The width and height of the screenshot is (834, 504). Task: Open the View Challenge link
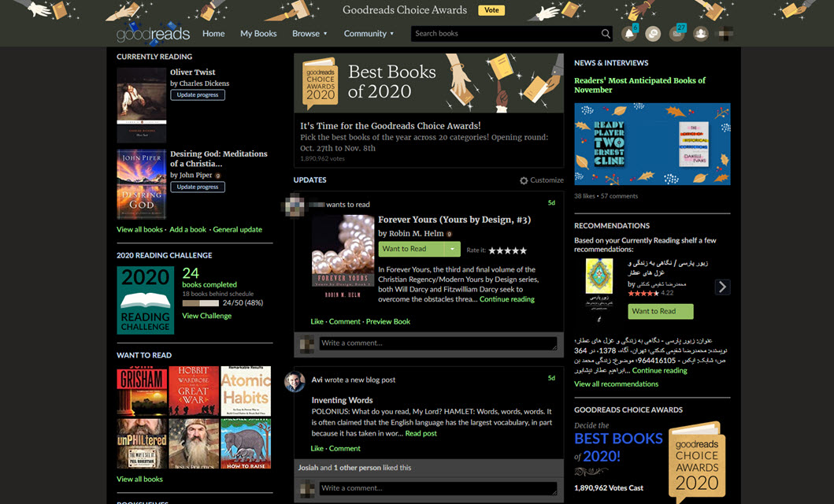(207, 316)
